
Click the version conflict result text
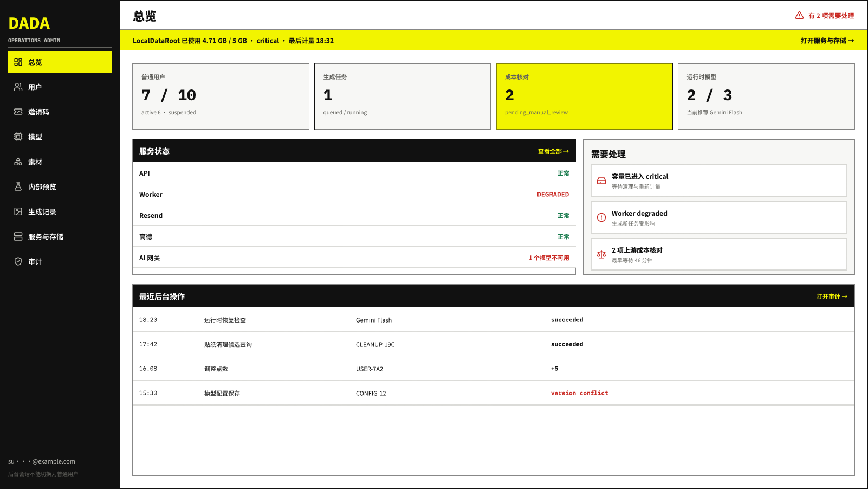579,393
